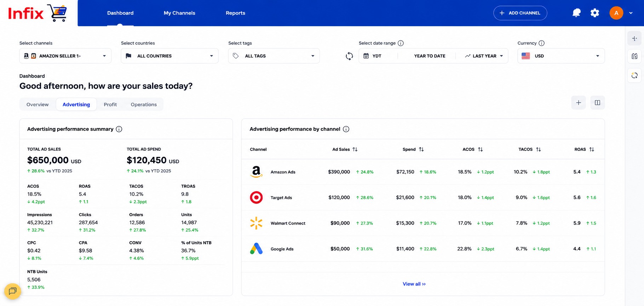644x306 pixels.
Task: Select the Advertising tab
Action: tap(76, 104)
